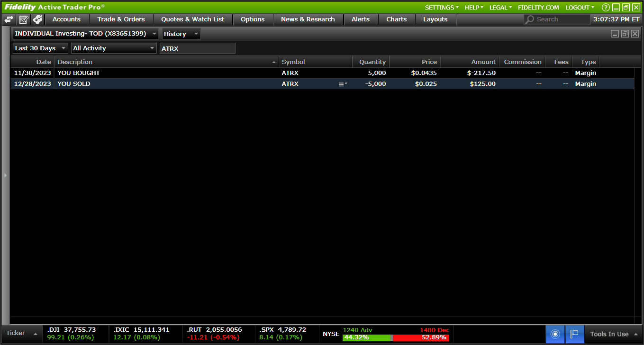Expand the LOGOUT dropdown menu
This screenshot has width=644, height=345.
[580, 8]
